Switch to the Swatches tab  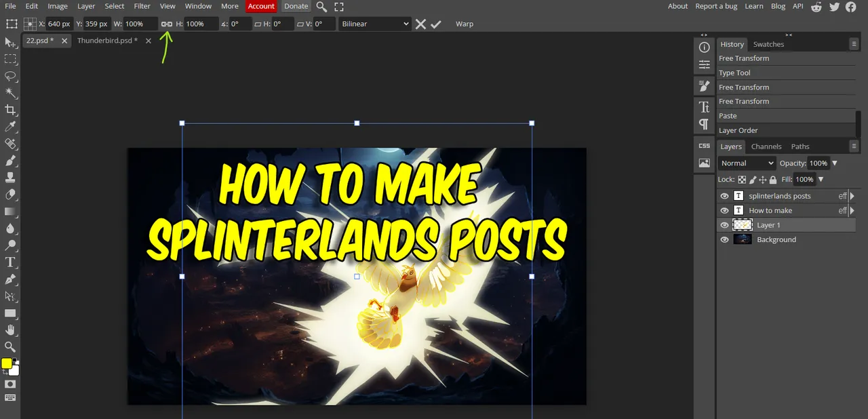click(x=768, y=44)
